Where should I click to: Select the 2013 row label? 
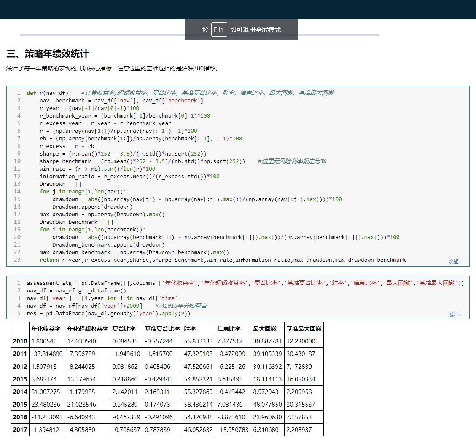pos(20,379)
